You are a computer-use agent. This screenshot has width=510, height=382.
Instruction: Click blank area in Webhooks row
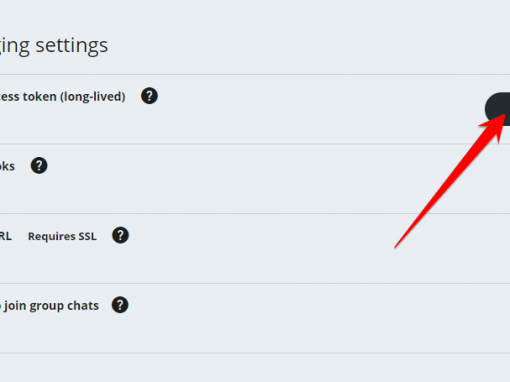[233, 179]
